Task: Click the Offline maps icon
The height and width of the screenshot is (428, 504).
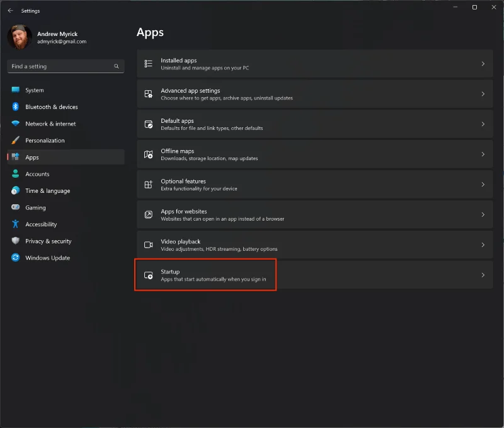Action: tap(148, 154)
